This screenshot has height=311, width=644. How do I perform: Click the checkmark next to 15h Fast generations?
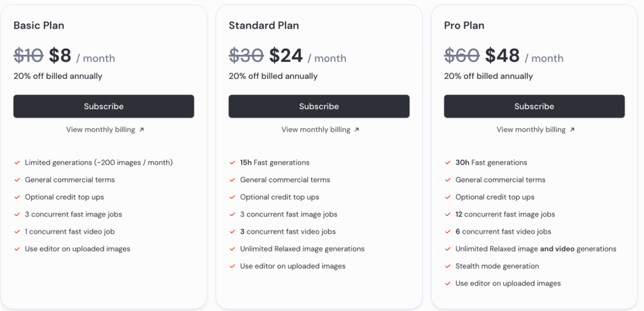coord(232,162)
